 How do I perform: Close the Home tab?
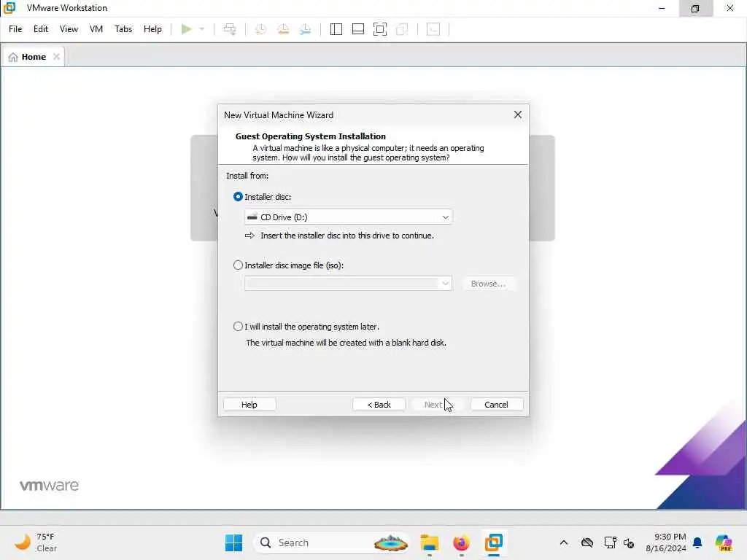57,57
